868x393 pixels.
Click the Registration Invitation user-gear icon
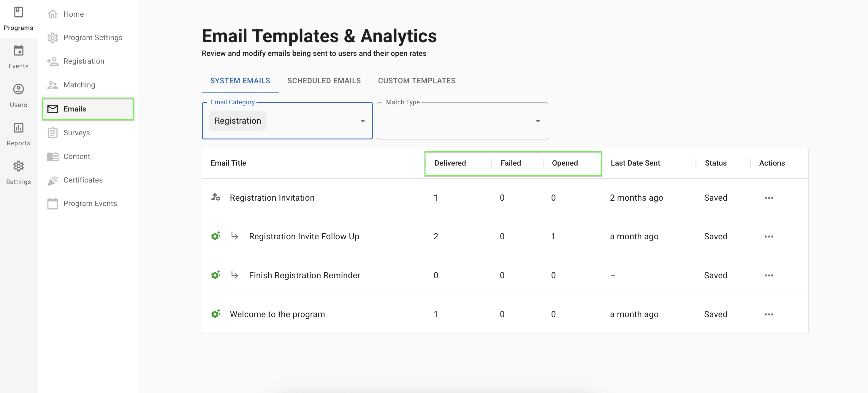click(x=216, y=197)
